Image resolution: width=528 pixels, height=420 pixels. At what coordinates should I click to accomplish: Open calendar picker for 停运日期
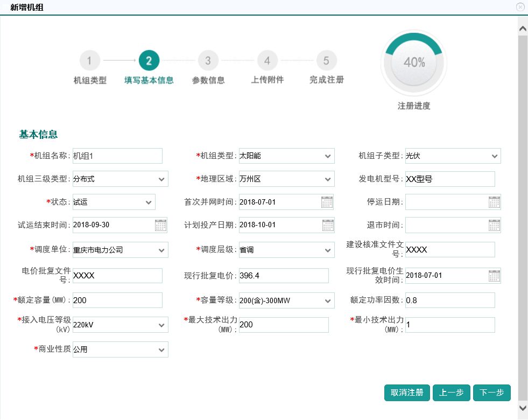click(494, 202)
